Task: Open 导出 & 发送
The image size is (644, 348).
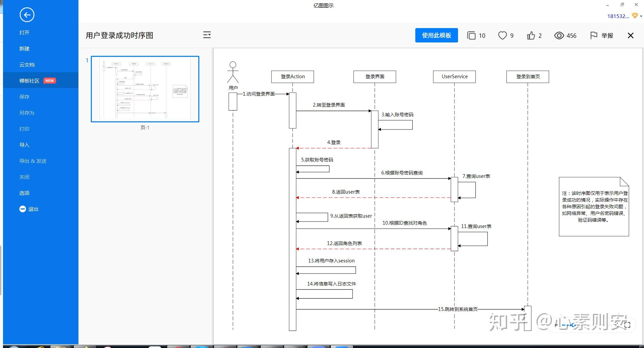Action: [33, 161]
